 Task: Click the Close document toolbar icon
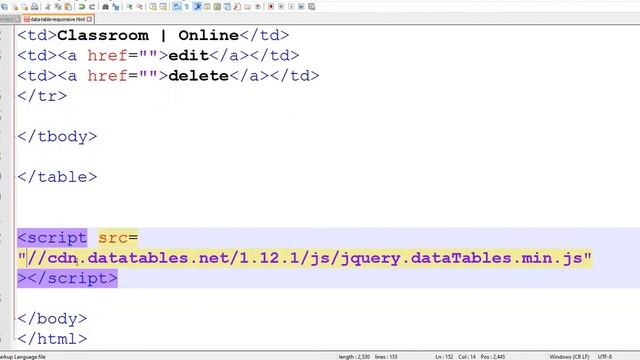(15, 7)
